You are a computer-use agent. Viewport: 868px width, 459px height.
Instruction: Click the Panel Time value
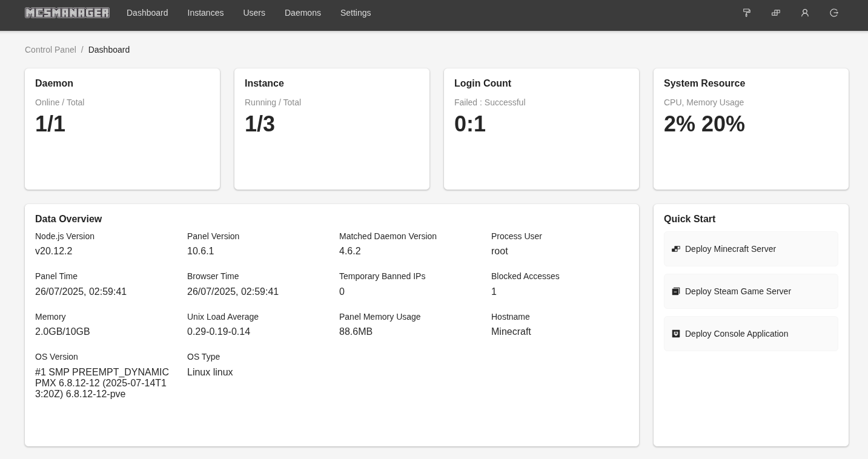(81, 292)
